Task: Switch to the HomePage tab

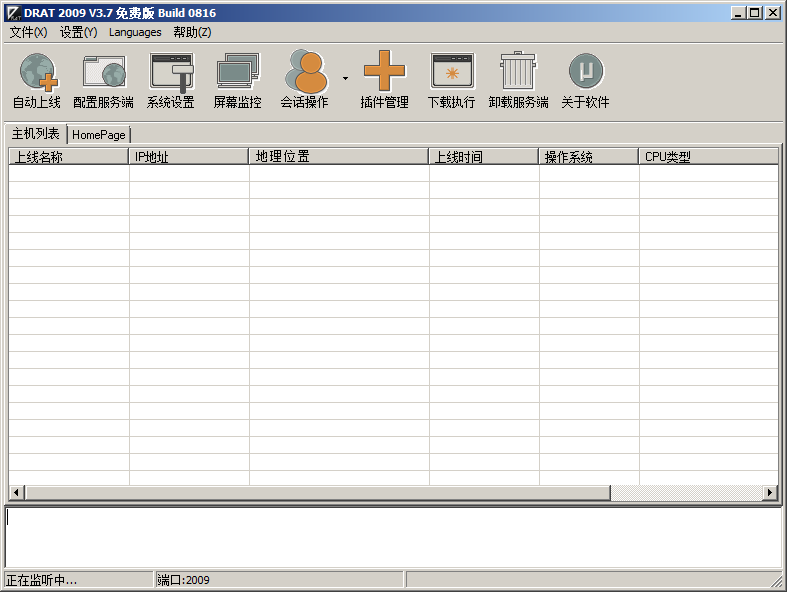Action: pyautogui.click(x=99, y=135)
